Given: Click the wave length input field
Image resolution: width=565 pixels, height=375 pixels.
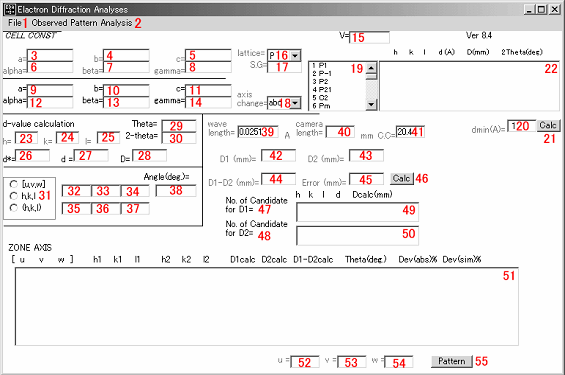Looking at the screenshot, I should pyautogui.click(x=258, y=132).
